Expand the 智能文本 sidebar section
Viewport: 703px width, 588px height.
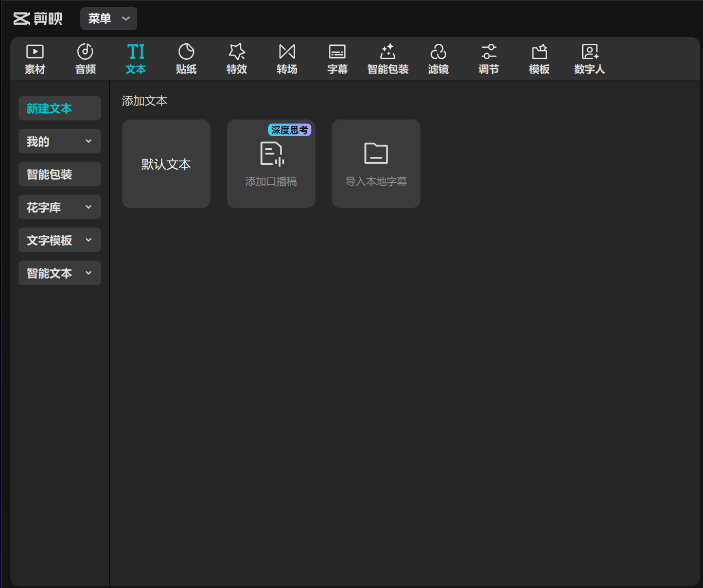click(x=60, y=273)
